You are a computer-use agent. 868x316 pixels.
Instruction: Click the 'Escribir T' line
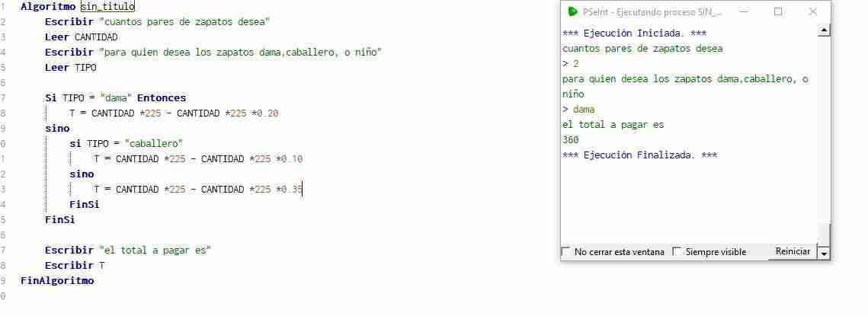point(75,265)
